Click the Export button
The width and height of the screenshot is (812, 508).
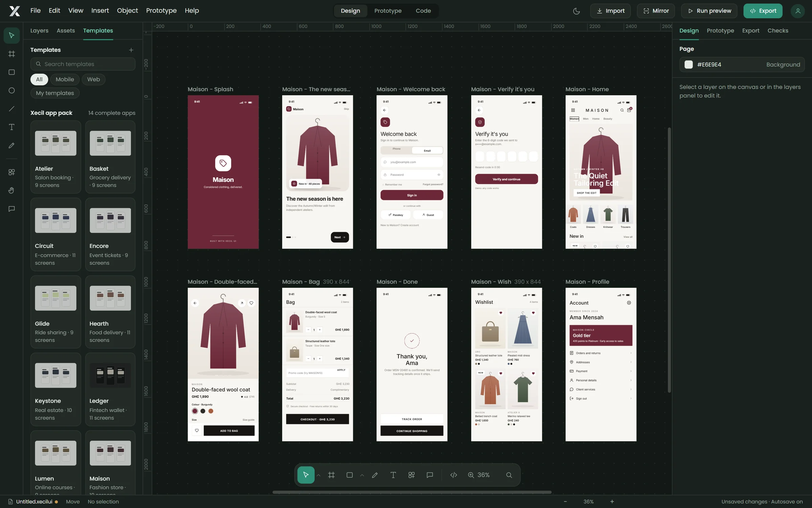[763, 11]
